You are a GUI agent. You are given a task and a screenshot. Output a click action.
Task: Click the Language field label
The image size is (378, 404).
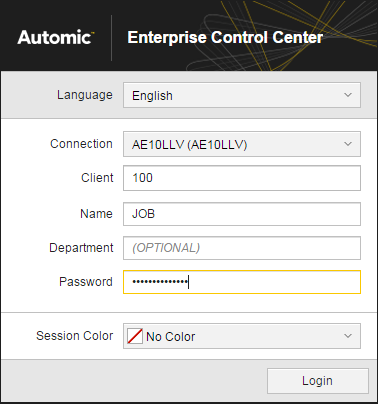[85, 95]
